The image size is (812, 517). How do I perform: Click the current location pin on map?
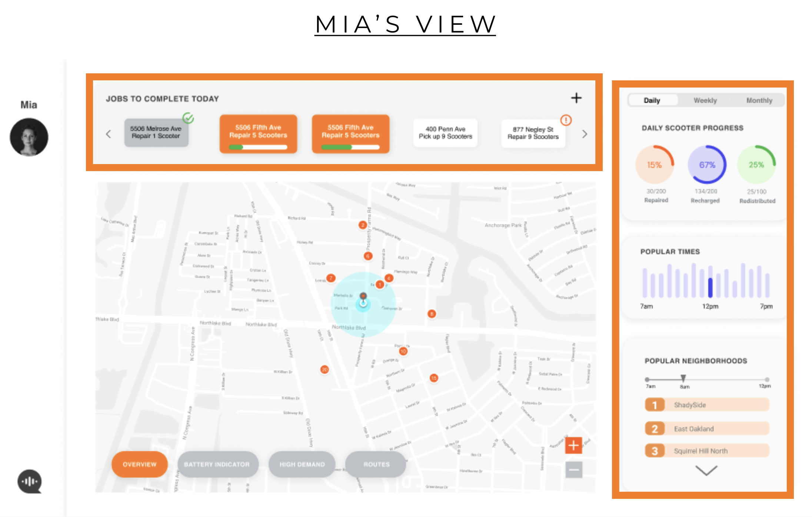(363, 299)
